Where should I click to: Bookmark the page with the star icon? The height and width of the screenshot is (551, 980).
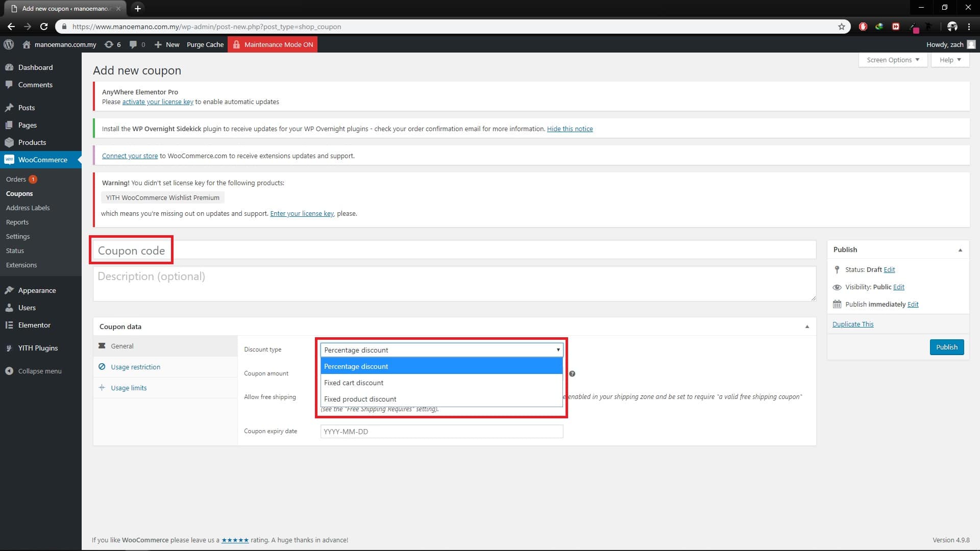coord(842,27)
